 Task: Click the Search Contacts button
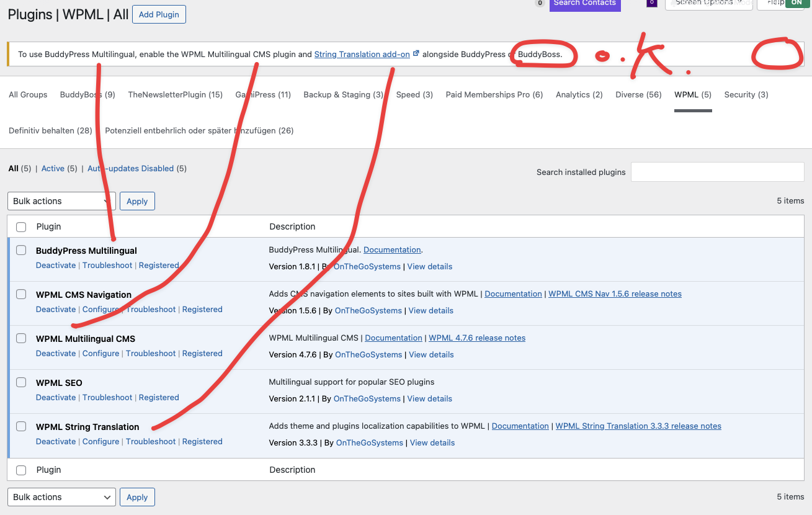[x=584, y=4]
